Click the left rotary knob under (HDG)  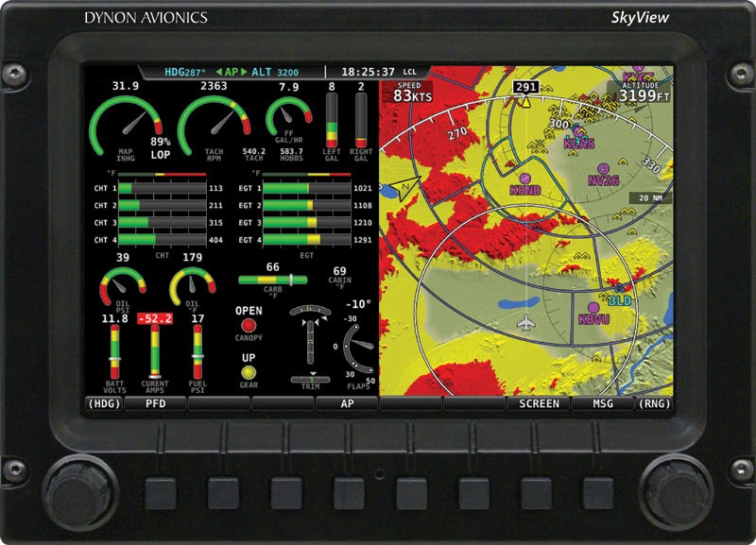[x=80, y=490]
